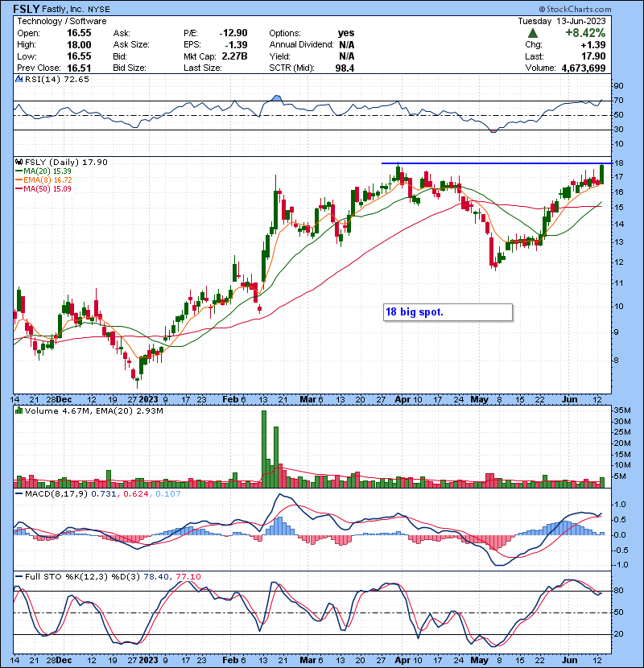The image size is (644, 668).
Task: Click the 20M mark on the volume axis
Action: point(621,443)
